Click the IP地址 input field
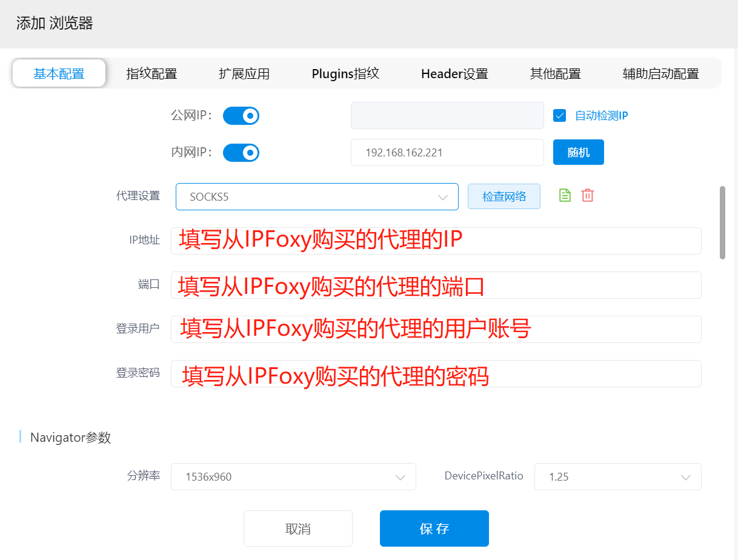The height and width of the screenshot is (560, 738). click(436, 241)
